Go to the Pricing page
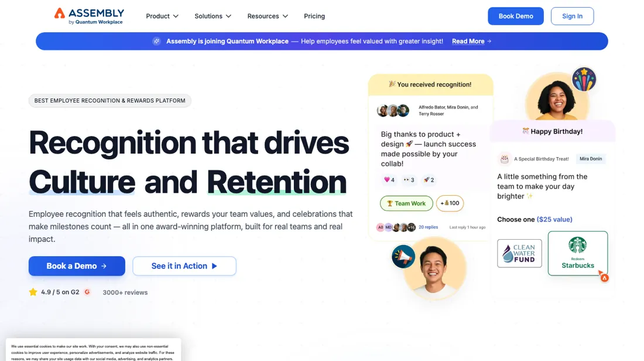644x361 pixels. pos(314,16)
